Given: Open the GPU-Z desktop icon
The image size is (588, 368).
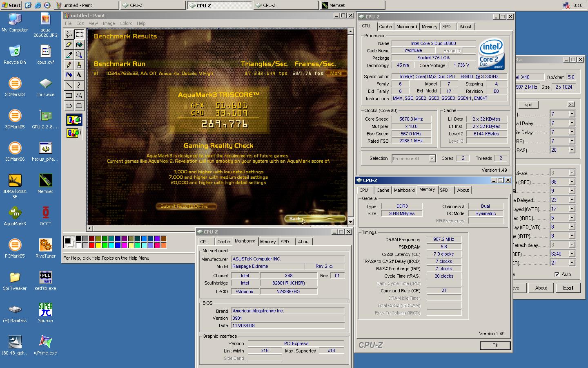Looking at the screenshot, I should click(45, 119).
